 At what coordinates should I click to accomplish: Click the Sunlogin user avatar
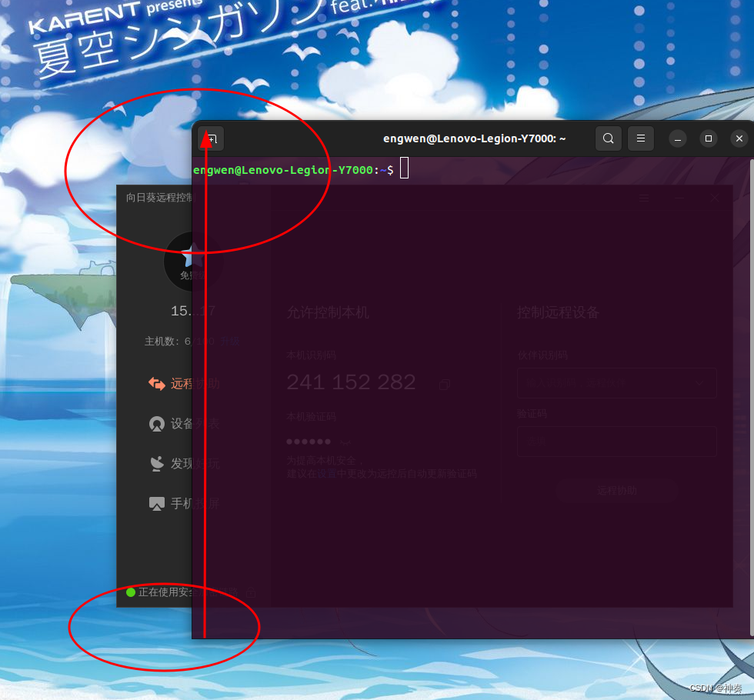[x=192, y=261]
